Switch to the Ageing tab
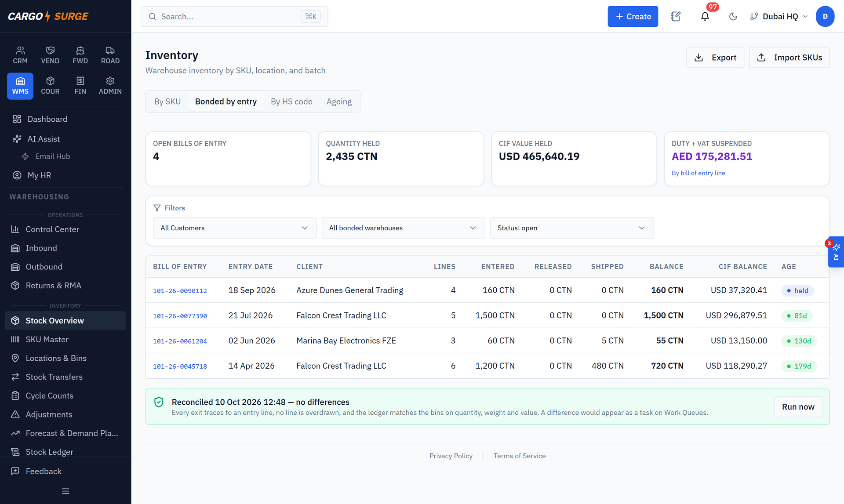844x504 pixels. pyautogui.click(x=339, y=102)
